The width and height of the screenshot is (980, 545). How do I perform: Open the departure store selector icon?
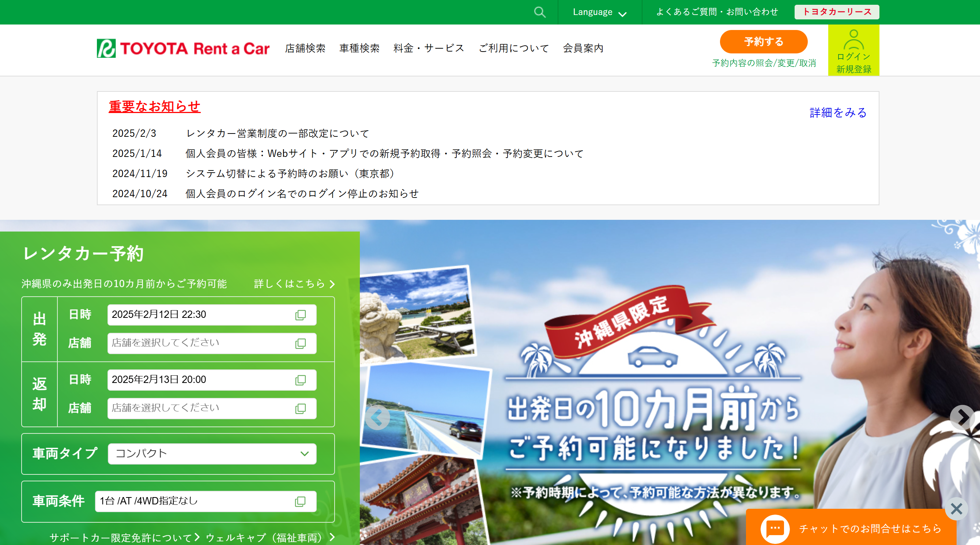[x=301, y=343]
